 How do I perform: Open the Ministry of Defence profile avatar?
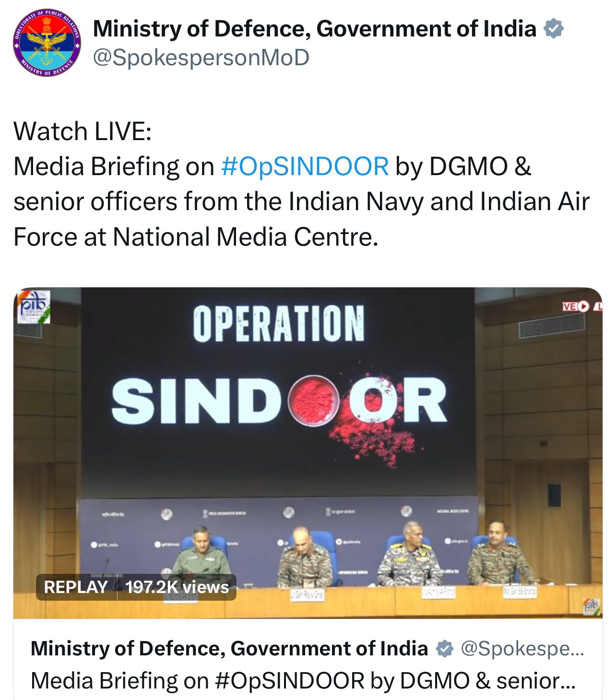coord(47,43)
